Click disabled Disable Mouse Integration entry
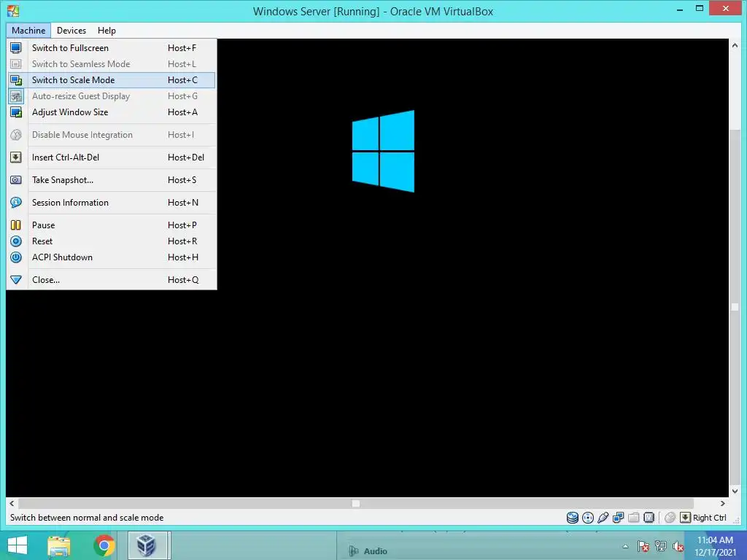The image size is (747, 560). point(112,135)
